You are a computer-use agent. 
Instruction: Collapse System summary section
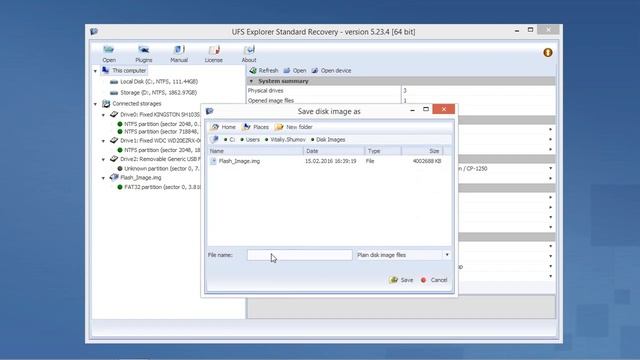pyautogui.click(x=251, y=81)
